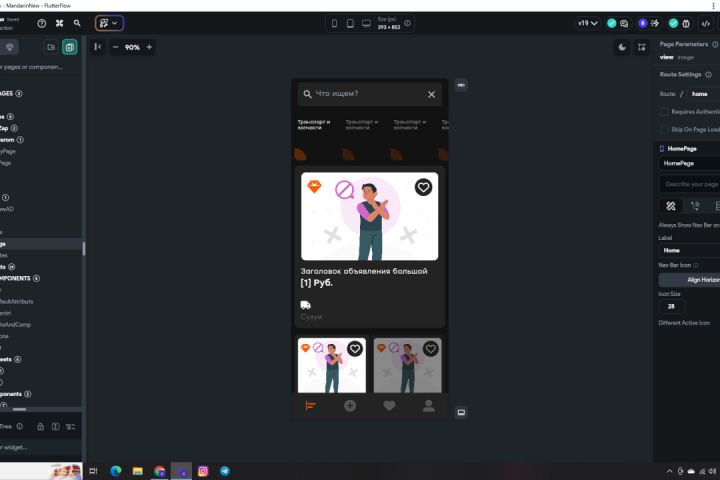The width and height of the screenshot is (720, 480).
Task: Click the large listing card image
Action: point(370,216)
